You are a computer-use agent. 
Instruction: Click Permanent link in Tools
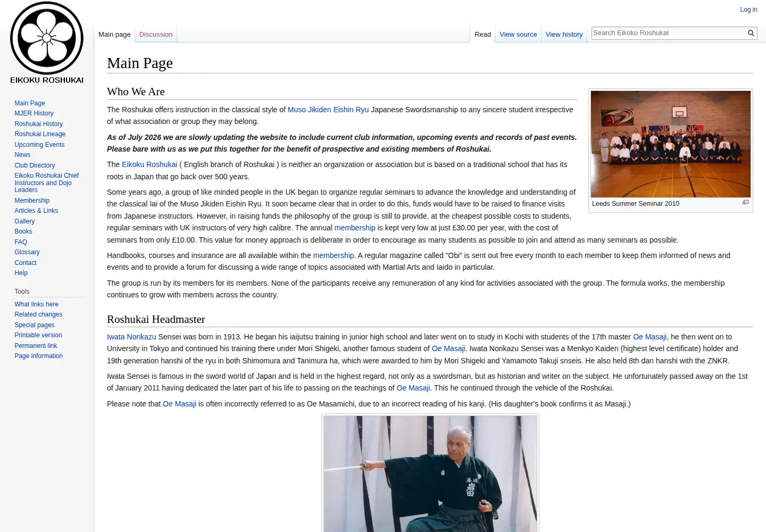pyautogui.click(x=36, y=346)
